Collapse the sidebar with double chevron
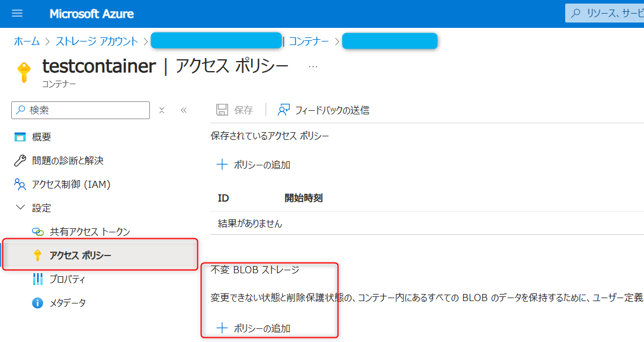 (184, 110)
